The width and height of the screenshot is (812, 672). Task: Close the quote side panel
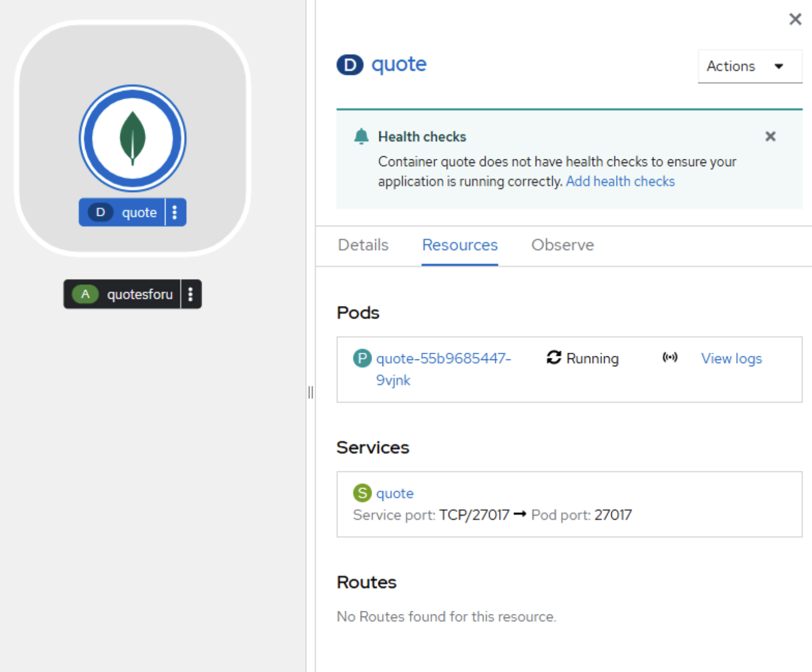[x=795, y=19]
